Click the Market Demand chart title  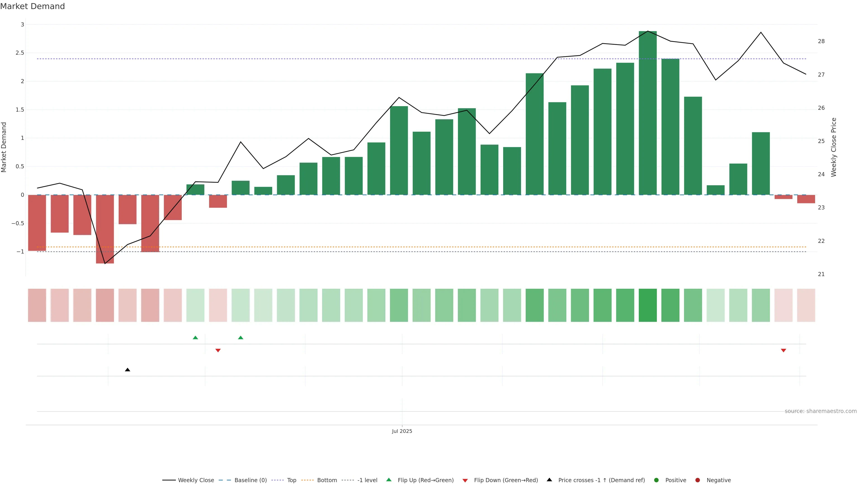[x=32, y=6]
